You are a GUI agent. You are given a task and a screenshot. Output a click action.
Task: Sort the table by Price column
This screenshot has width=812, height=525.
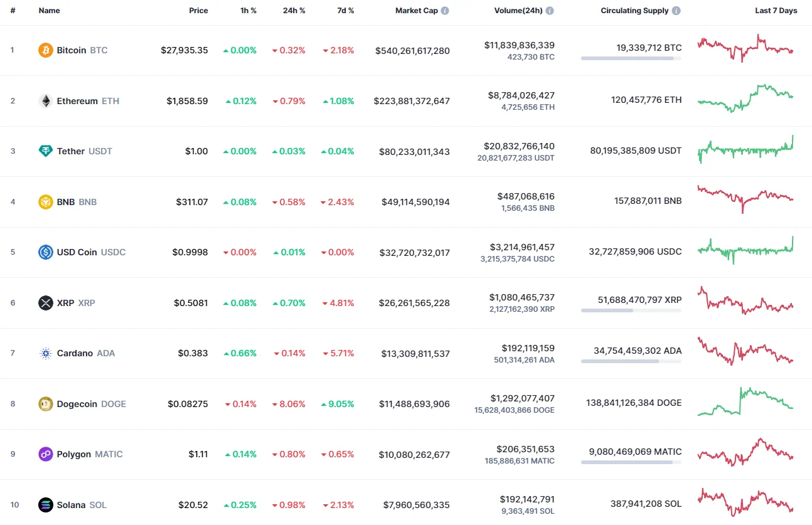[198, 10]
